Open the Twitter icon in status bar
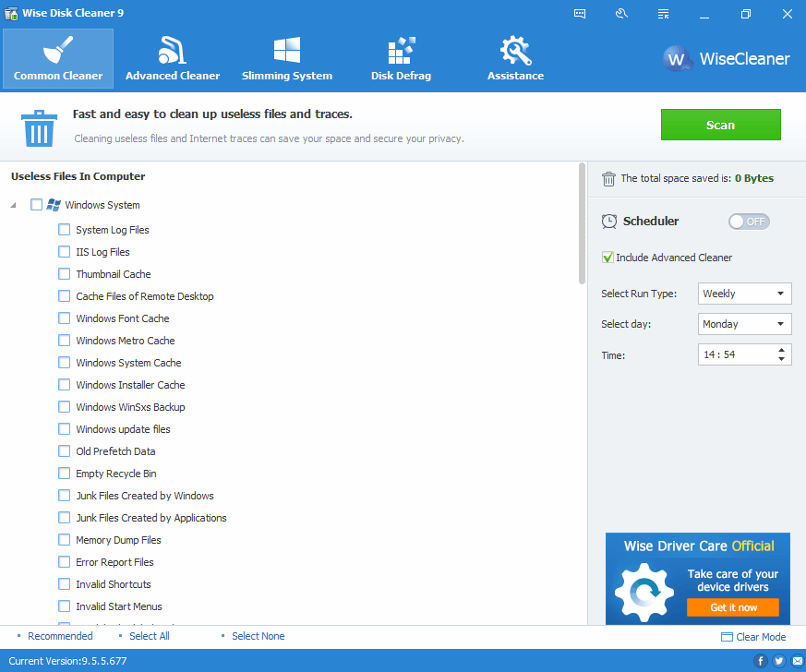 (779, 661)
